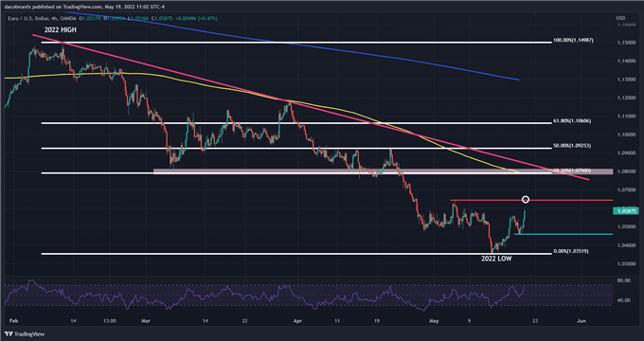Select the 13:00 time label
Image resolution: width=644 pixels, height=341 pixels.
(x=110, y=321)
